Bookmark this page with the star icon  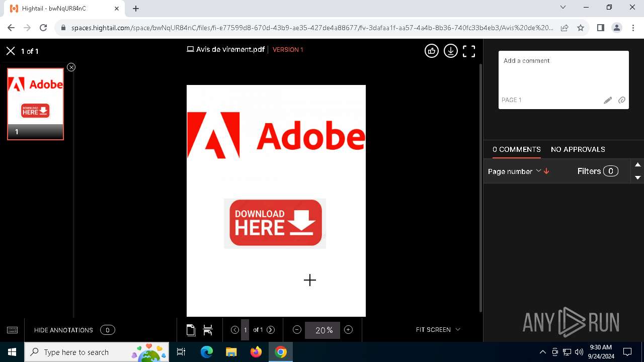point(581,28)
